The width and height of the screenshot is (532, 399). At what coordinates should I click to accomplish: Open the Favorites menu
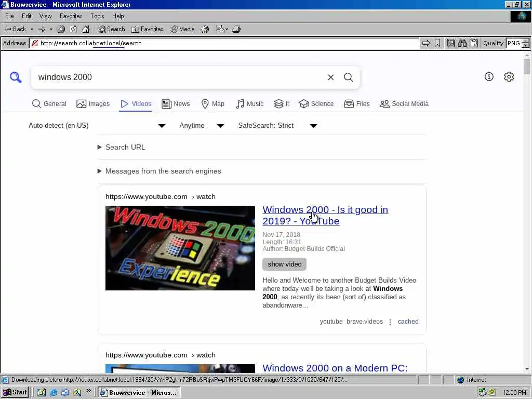[x=71, y=16]
